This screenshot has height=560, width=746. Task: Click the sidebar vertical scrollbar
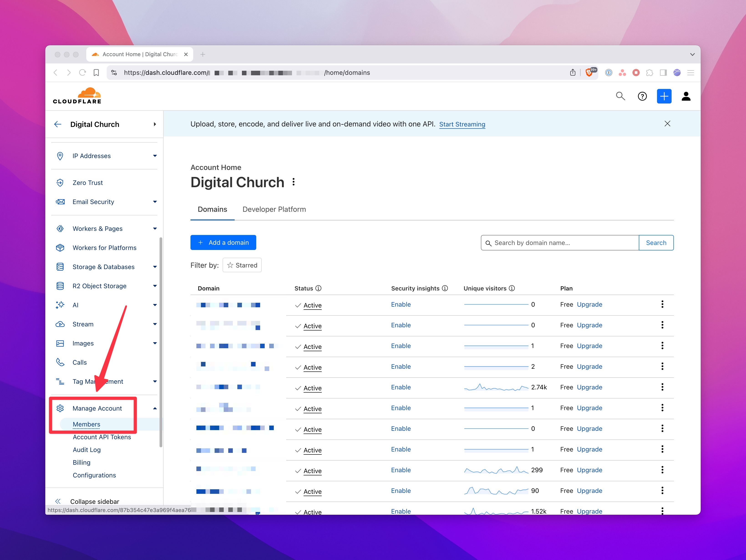[161, 342]
